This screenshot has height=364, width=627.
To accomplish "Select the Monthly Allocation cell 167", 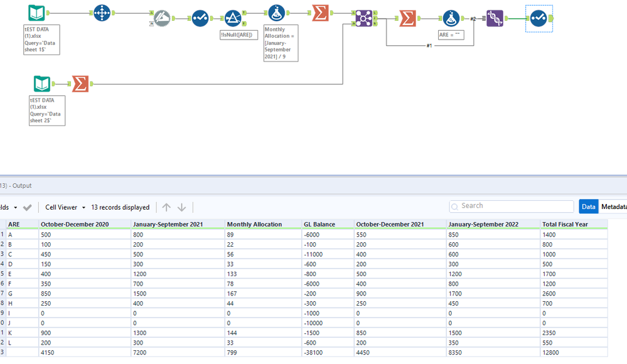I will 263,294.
